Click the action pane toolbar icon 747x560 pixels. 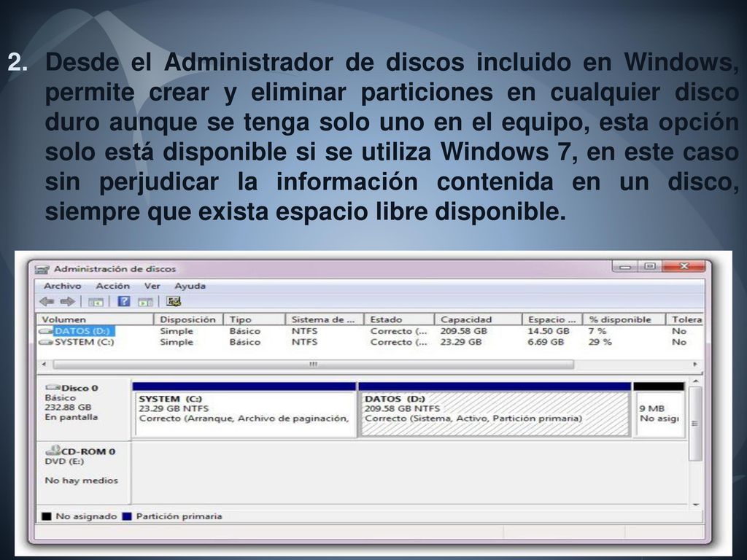[145, 301]
